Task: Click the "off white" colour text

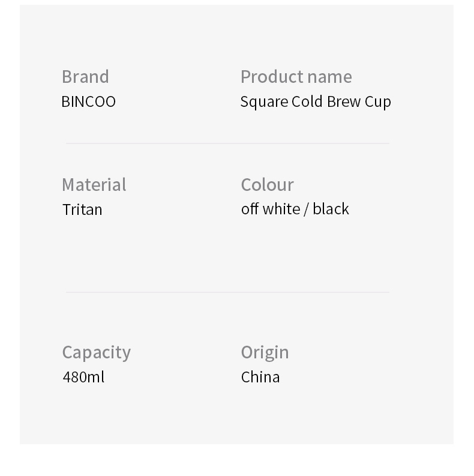Action: [x=270, y=209]
